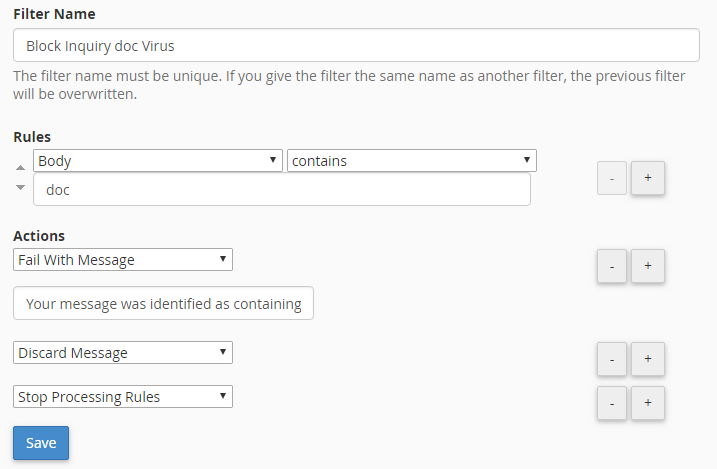
Task: Remove the Fail With Message action
Action: (612, 266)
